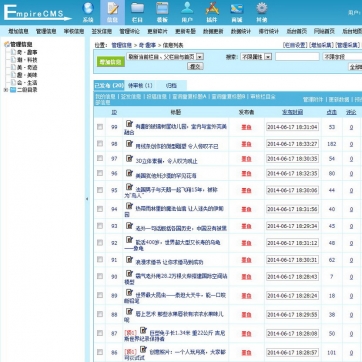This screenshot has width=362, height=362.
Task: Switch to the 待审核 (1) tab
Action: point(140,86)
